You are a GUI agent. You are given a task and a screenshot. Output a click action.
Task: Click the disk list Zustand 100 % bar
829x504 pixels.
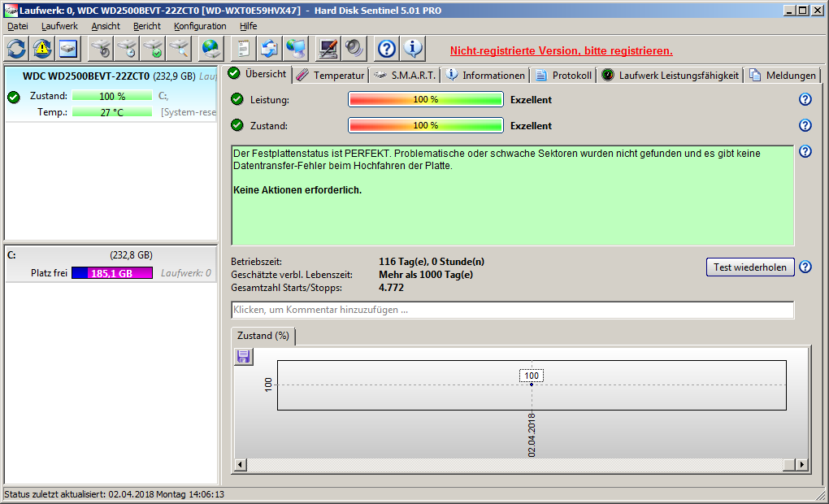[x=112, y=96]
